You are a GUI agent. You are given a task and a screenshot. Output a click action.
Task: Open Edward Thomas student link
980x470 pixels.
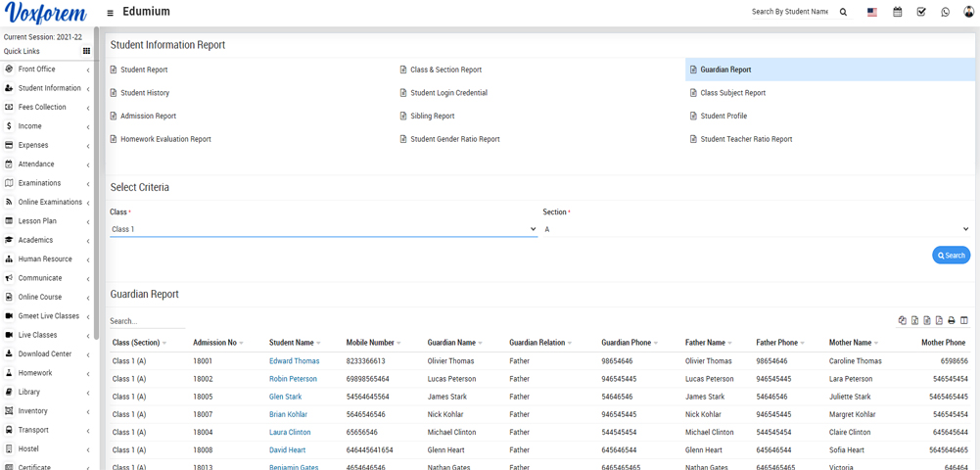(294, 361)
